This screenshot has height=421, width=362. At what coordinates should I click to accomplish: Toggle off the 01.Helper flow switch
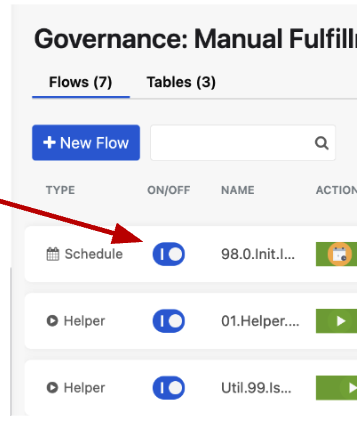169,321
